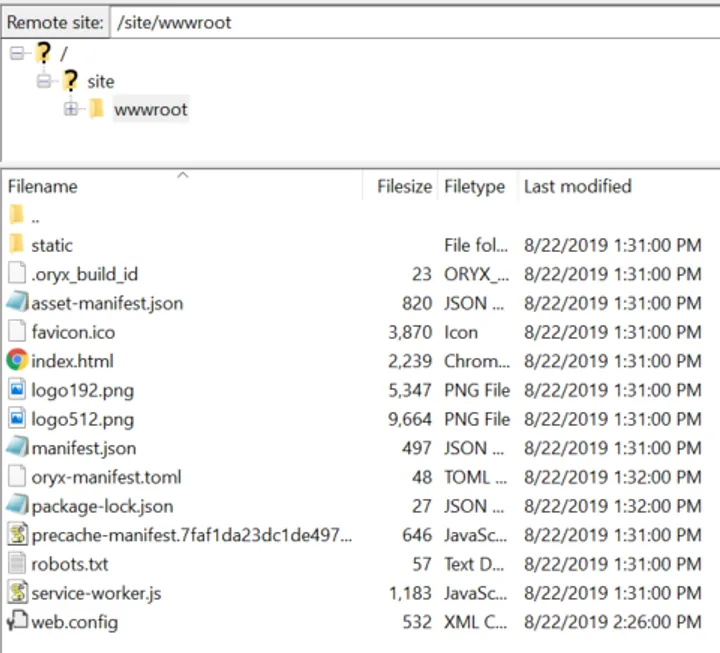This screenshot has width=720, height=653.
Task: Select the site question-mark folder icon
Action: 70,81
